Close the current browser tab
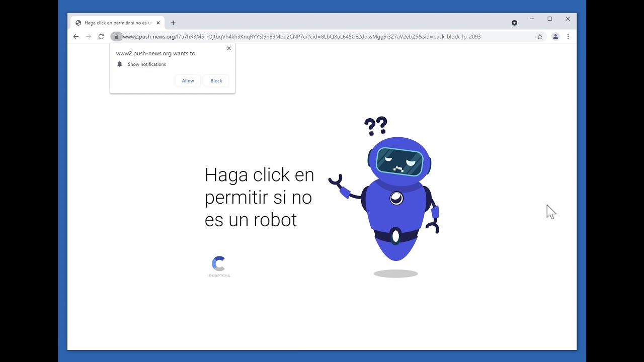The width and height of the screenshot is (644, 362). (158, 23)
